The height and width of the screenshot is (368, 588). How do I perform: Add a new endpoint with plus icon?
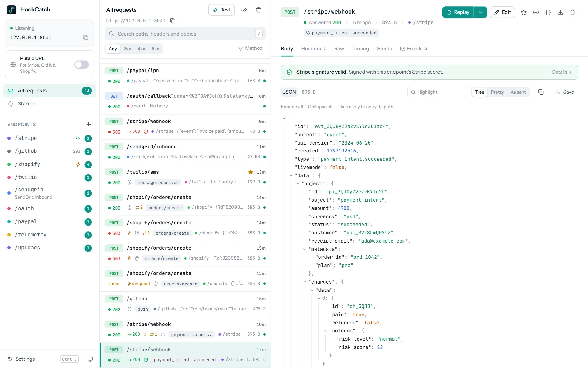[88, 124]
